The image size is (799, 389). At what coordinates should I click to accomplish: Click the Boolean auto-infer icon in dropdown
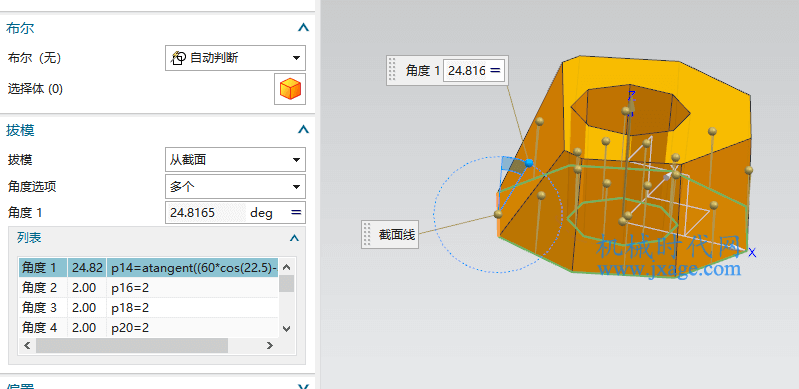pyautogui.click(x=178, y=58)
